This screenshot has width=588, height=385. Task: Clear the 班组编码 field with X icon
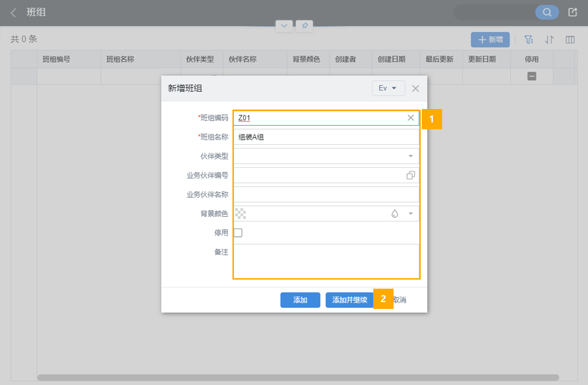point(411,118)
